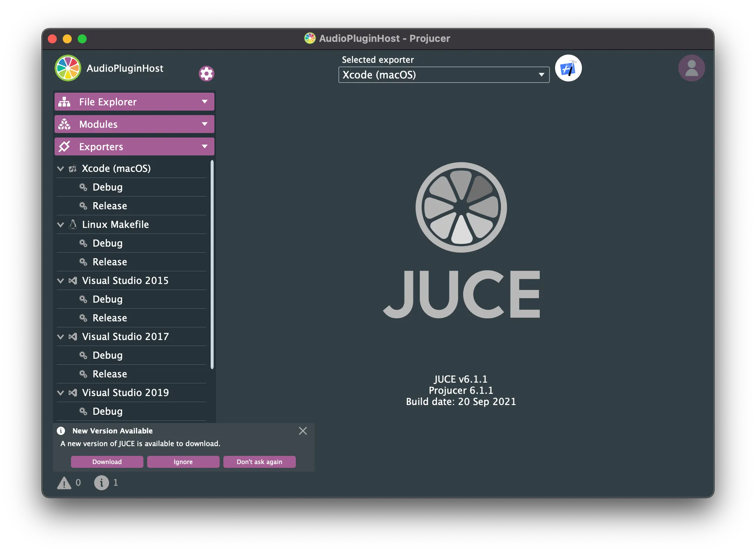Screen dimensions: 756x553
Task: Click the exporters list scrollbar
Action: click(212, 265)
